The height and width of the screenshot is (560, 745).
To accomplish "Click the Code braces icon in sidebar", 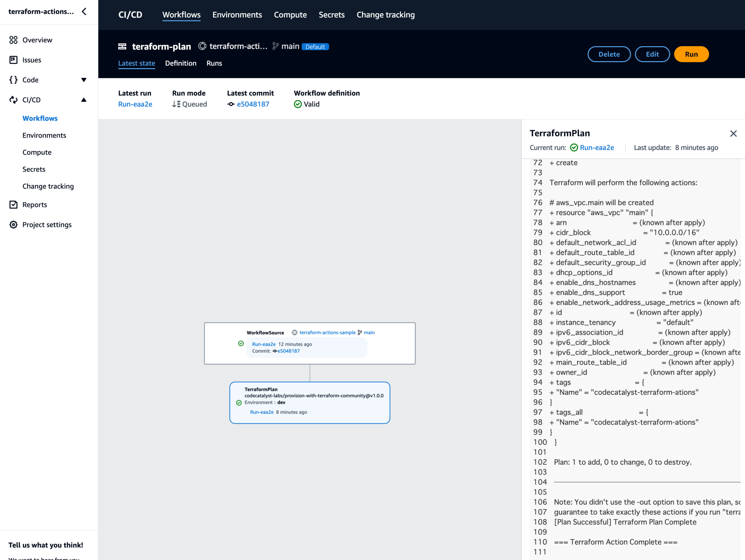I will coord(13,80).
